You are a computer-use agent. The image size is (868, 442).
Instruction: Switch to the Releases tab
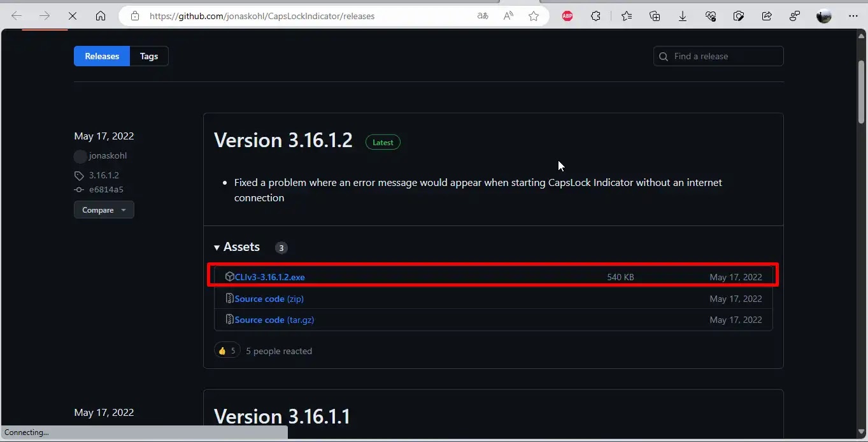tap(102, 56)
